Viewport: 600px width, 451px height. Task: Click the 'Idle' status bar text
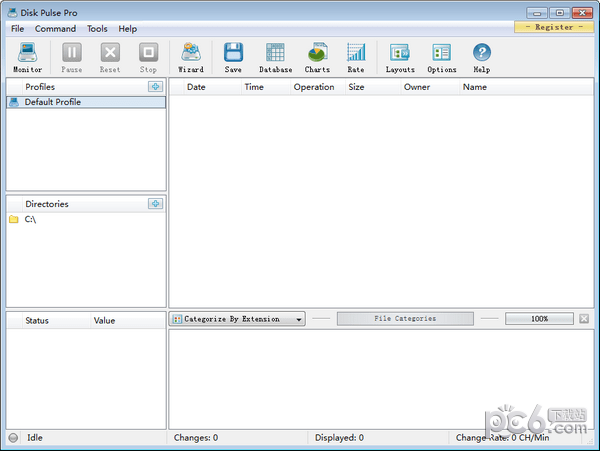coord(35,438)
